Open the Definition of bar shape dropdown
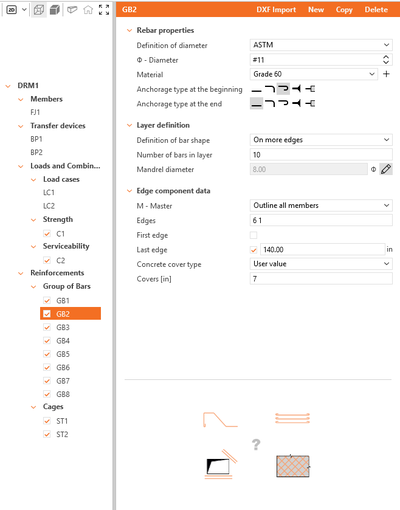This screenshot has height=510, width=400. tap(321, 140)
